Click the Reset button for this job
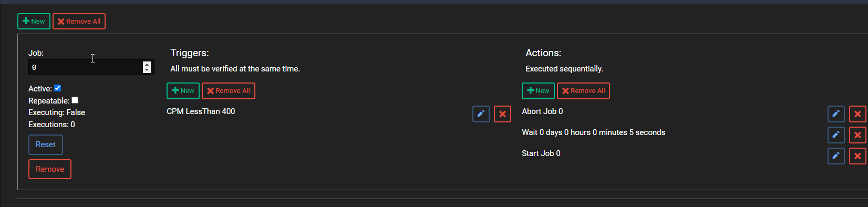The width and height of the screenshot is (868, 207). 46,144
